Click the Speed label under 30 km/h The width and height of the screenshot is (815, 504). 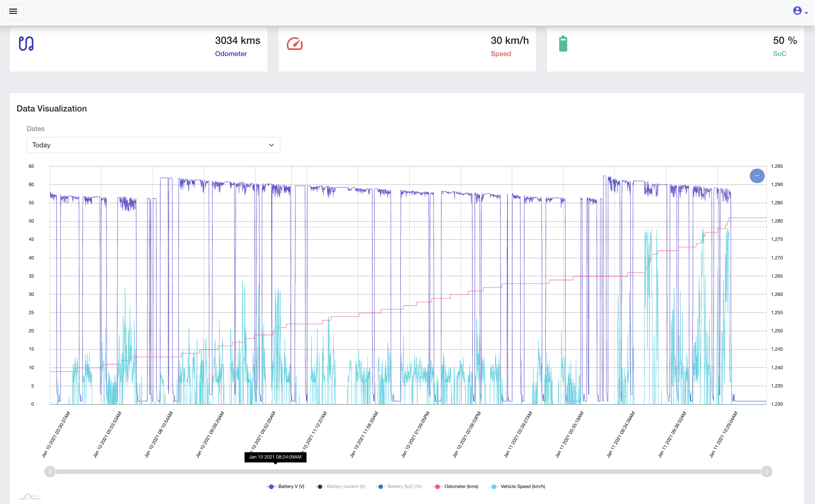[x=501, y=53]
